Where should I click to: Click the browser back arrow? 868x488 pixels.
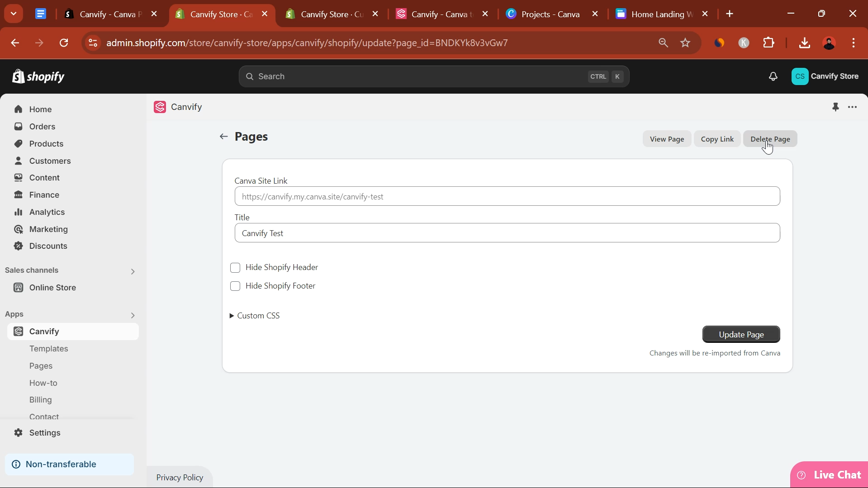pos(15,43)
